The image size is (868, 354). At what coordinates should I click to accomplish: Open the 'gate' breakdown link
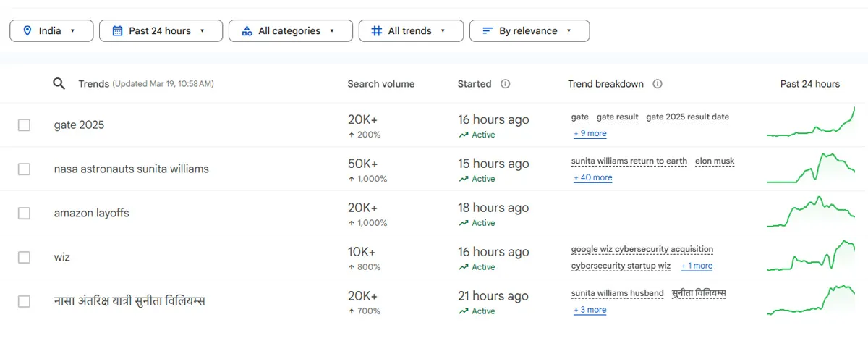(x=580, y=117)
